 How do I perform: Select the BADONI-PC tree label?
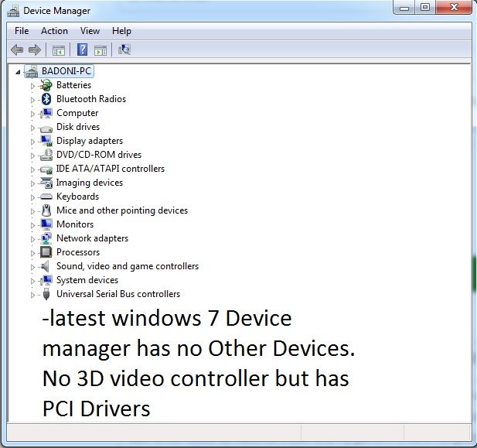[x=66, y=71]
